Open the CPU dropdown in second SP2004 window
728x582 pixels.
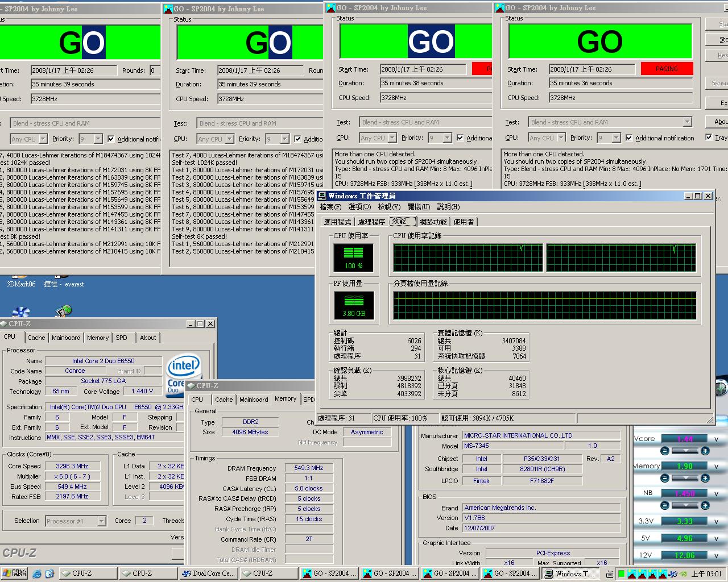click(229, 139)
